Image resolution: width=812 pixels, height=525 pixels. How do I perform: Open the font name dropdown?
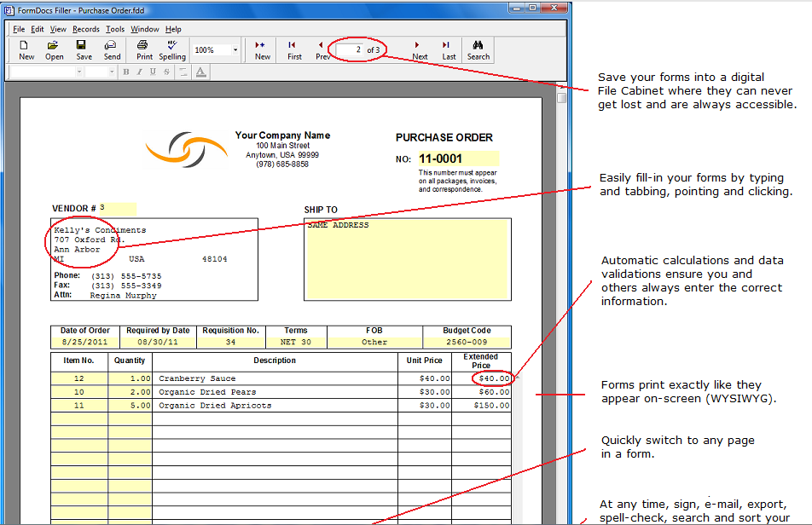(79, 72)
